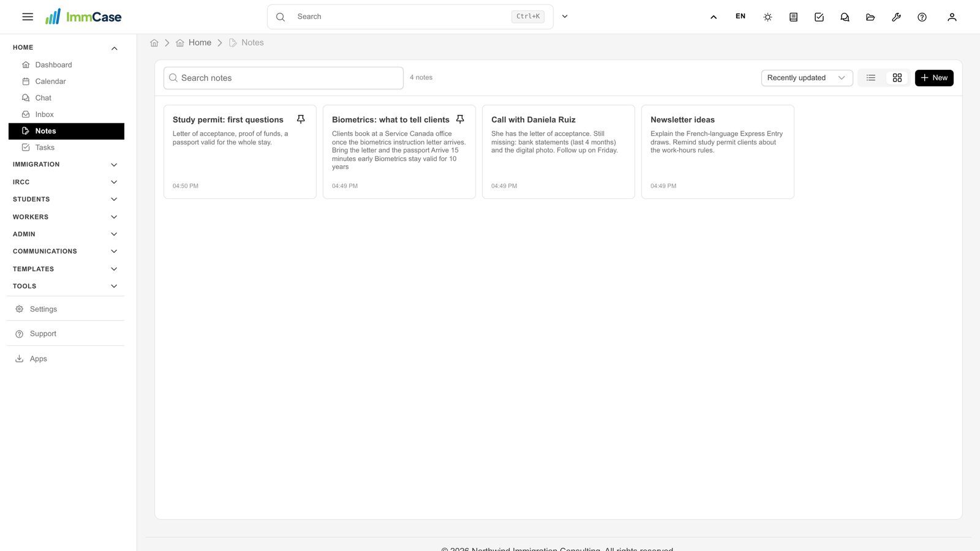Expand the IMMIGRATION sidebar section
Screen dimensions: 980x551
point(66,165)
